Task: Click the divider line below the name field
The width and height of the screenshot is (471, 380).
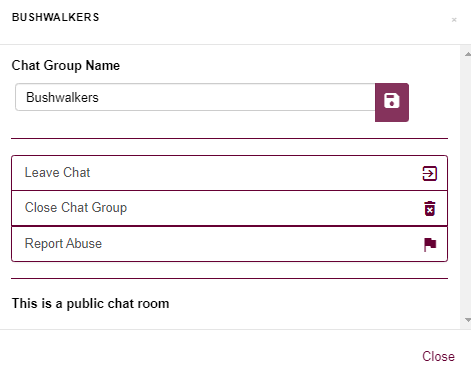Action: 229,138
